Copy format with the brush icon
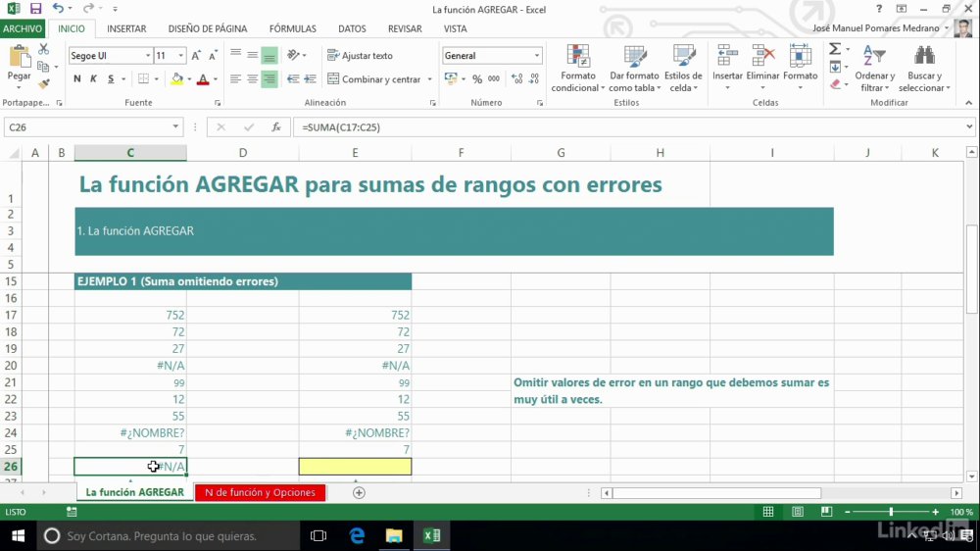980x551 pixels. (x=43, y=83)
